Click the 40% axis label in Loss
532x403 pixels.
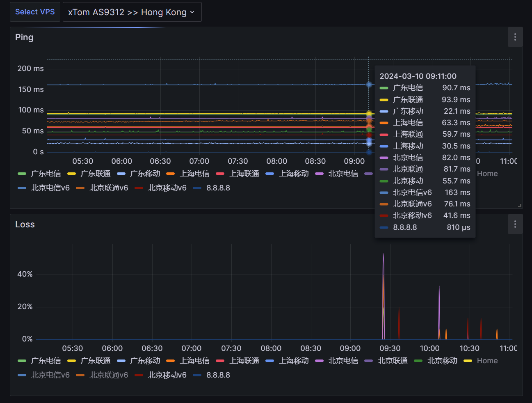(25, 274)
